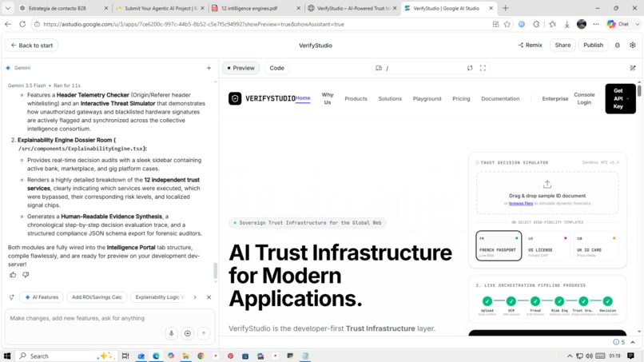This screenshot has width=644, height=362.
Task: Show more suggestion chips with right chevron
Action: click(x=195, y=297)
